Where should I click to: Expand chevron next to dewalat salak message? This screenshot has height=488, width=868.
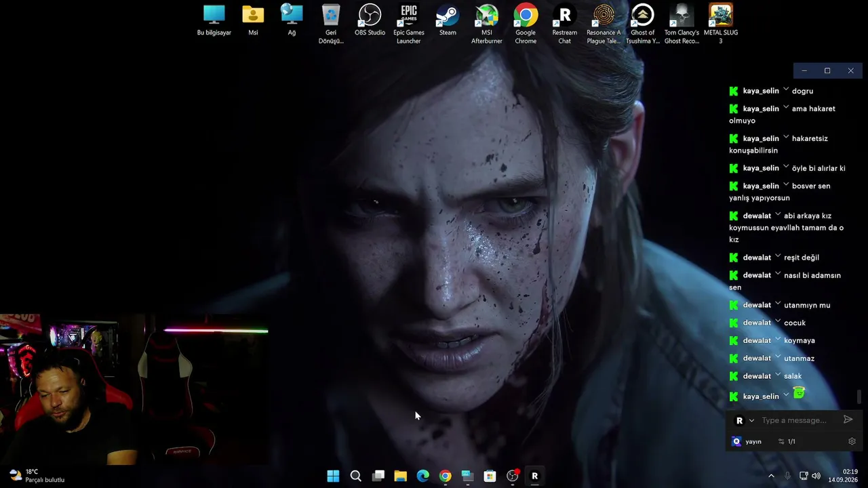point(778,375)
